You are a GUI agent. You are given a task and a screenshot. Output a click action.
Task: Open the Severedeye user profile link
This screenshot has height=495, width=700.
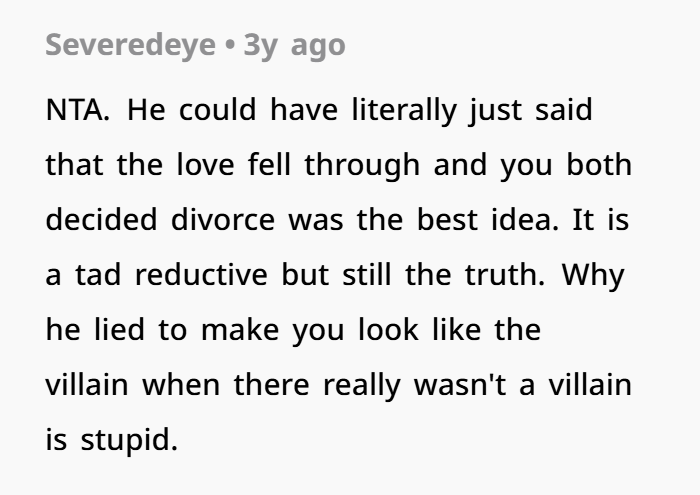(130, 46)
